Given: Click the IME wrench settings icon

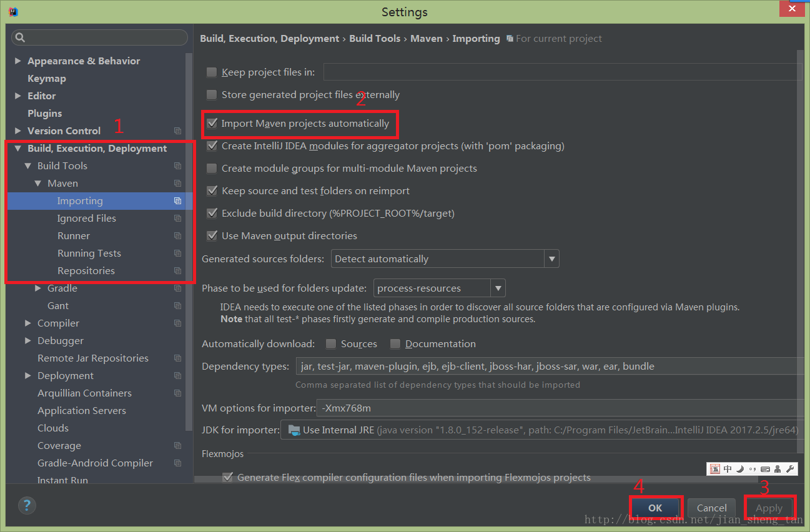Looking at the screenshot, I should click(789, 469).
